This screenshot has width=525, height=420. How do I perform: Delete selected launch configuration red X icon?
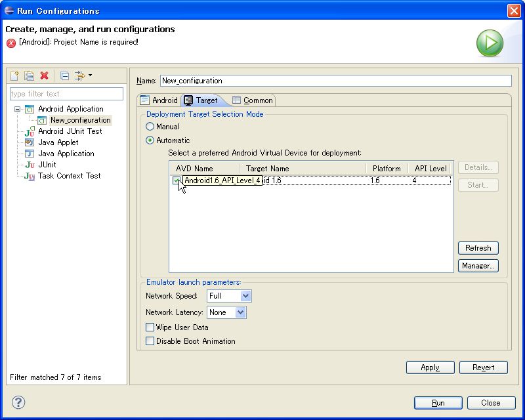(x=44, y=75)
